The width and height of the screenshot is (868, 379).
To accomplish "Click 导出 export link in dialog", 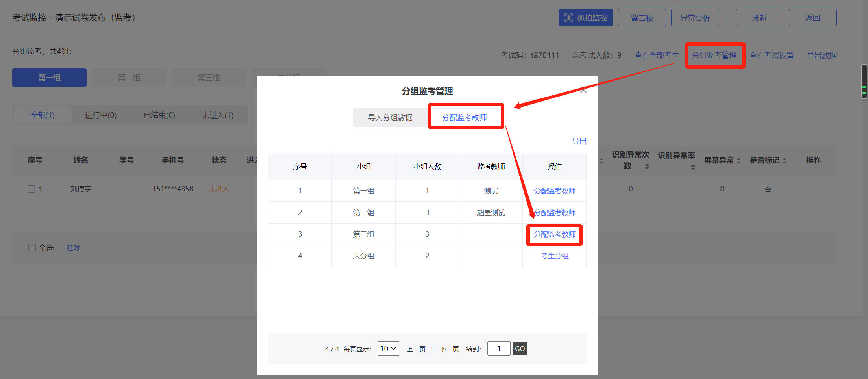I will [x=579, y=141].
